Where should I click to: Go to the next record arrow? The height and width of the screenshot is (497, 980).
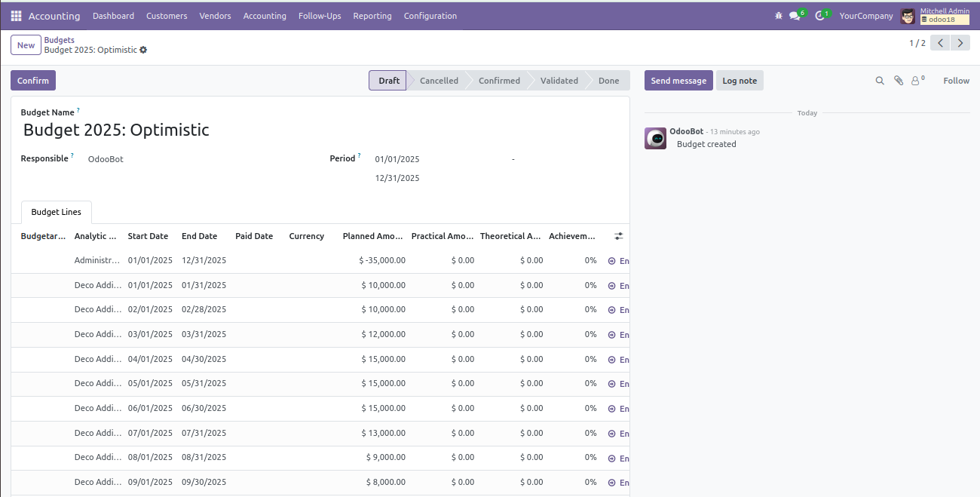(x=960, y=43)
